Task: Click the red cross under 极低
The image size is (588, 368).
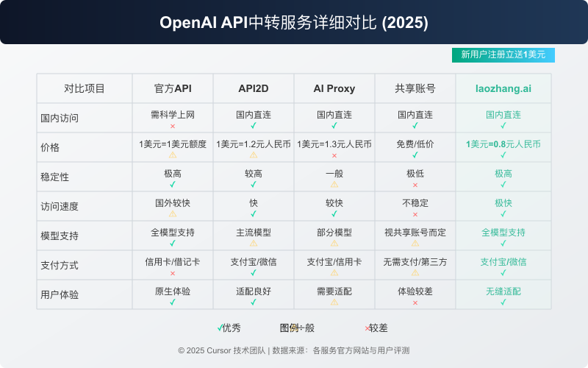Action: pos(415,185)
